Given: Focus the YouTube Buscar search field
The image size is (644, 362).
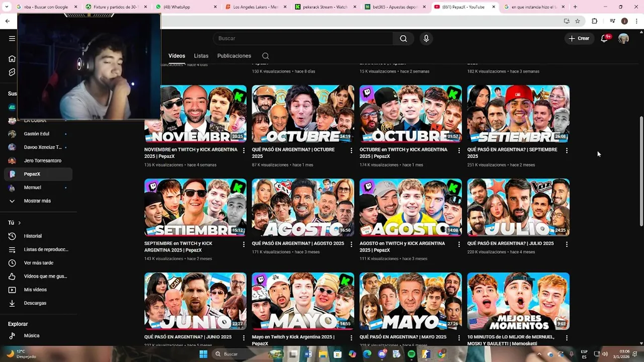Looking at the screenshot, I should 303,38.
